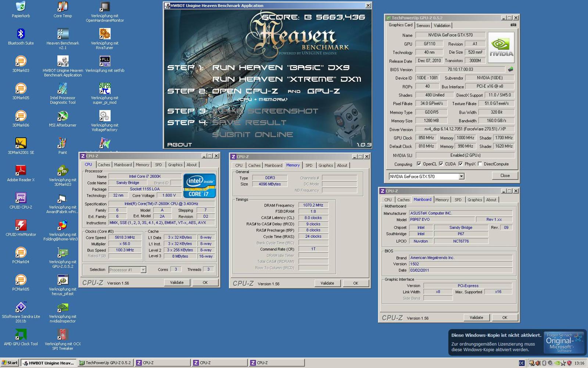588x368 pixels.
Task: Click Validate in the Mainboard CPU-Z window
Action: coord(476,318)
